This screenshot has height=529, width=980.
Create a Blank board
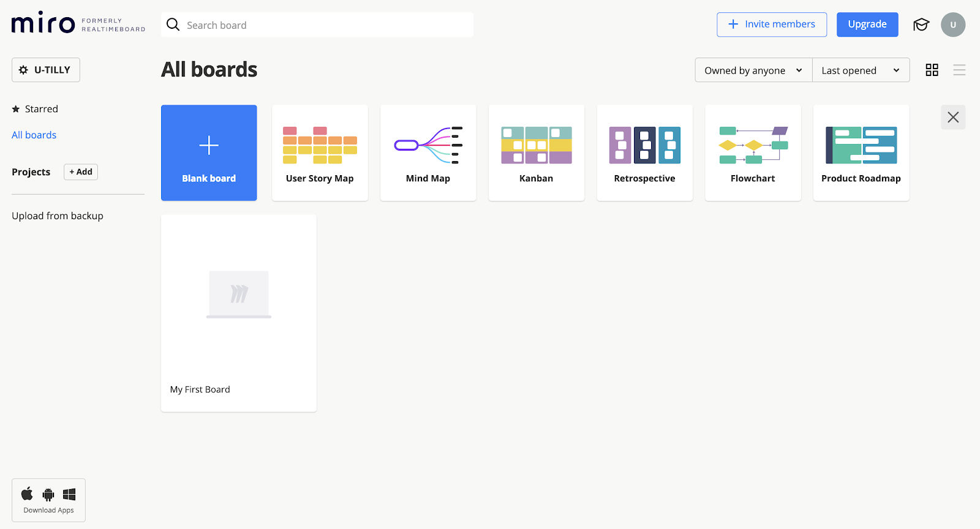[209, 152]
